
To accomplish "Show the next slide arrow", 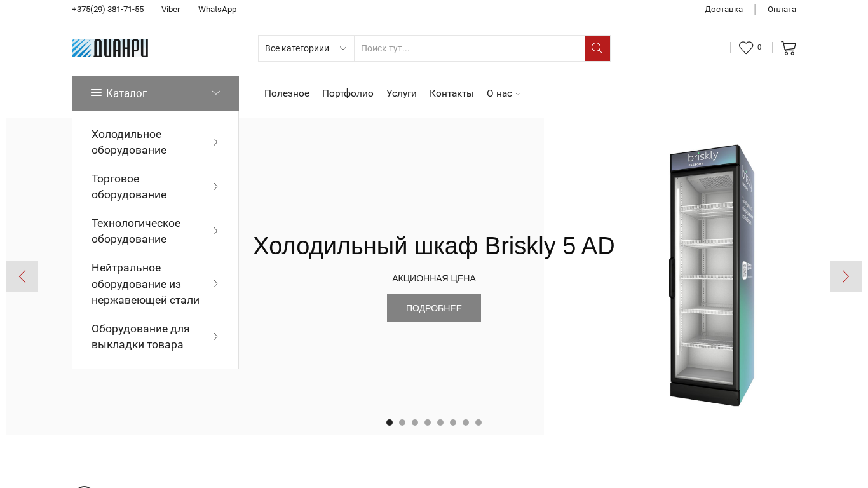I will [x=846, y=276].
